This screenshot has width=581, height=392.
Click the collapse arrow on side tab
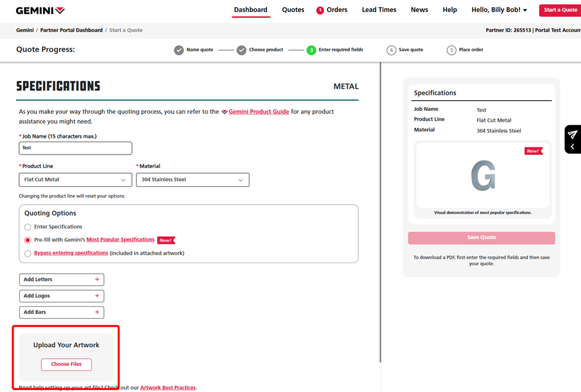572,147
